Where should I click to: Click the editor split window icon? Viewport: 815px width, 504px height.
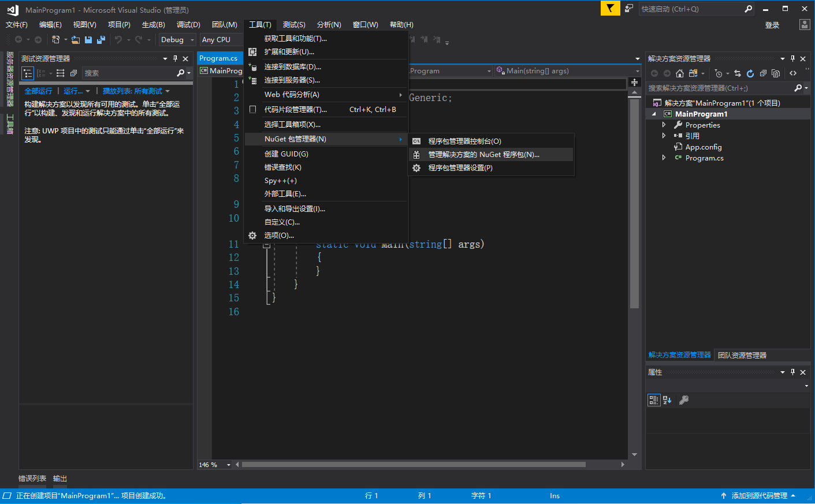[x=634, y=82]
